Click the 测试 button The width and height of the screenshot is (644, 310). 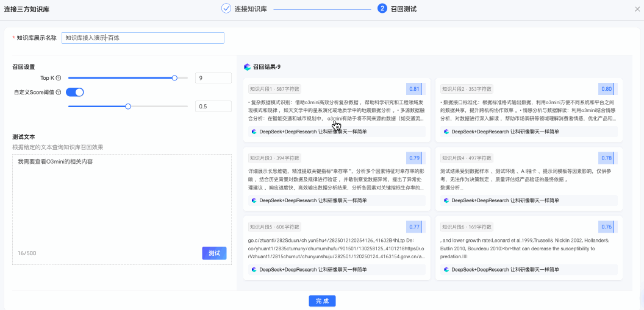(214, 253)
